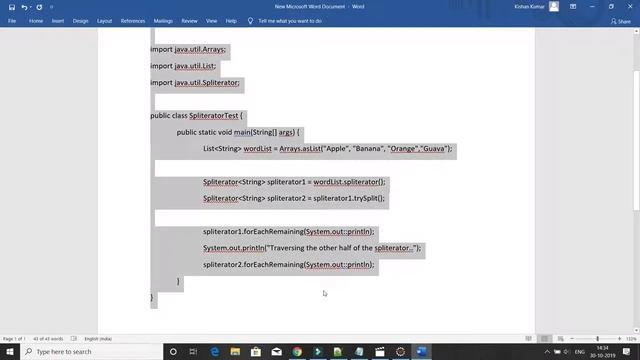Click the English (India) language indicator
Screen dimensions: 640x360
point(98,339)
